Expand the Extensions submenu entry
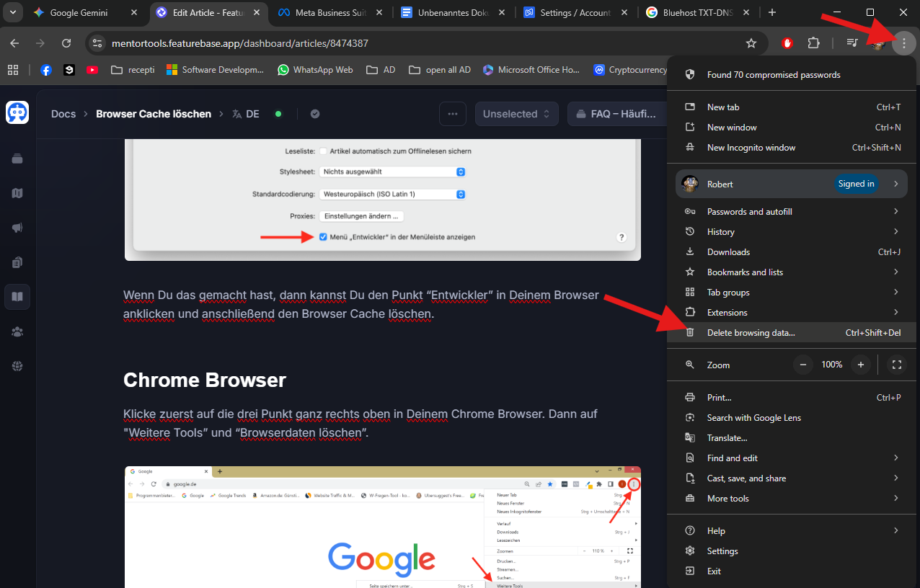The height and width of the screenshot is (588, 920). pos(792,312)
